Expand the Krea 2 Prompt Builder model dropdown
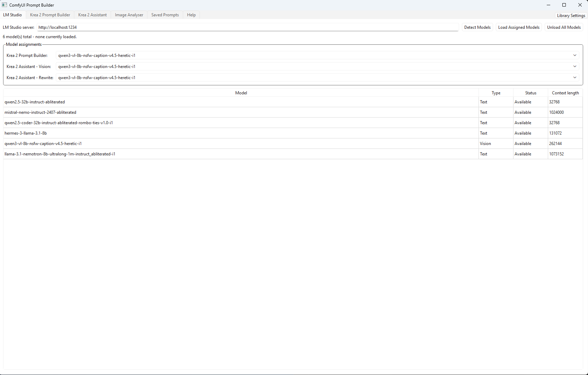This screenshot has width=588, height=375. click(x=317, y=56)
